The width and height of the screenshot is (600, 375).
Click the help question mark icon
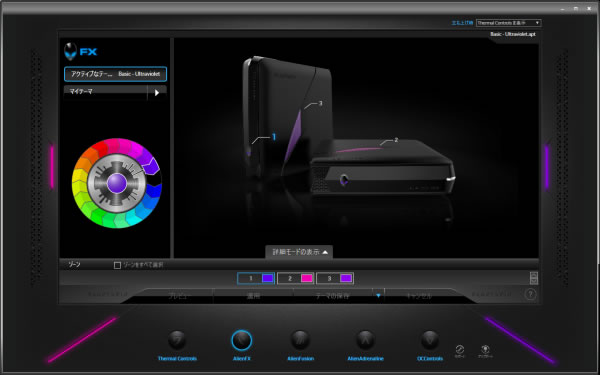[530, 294]
